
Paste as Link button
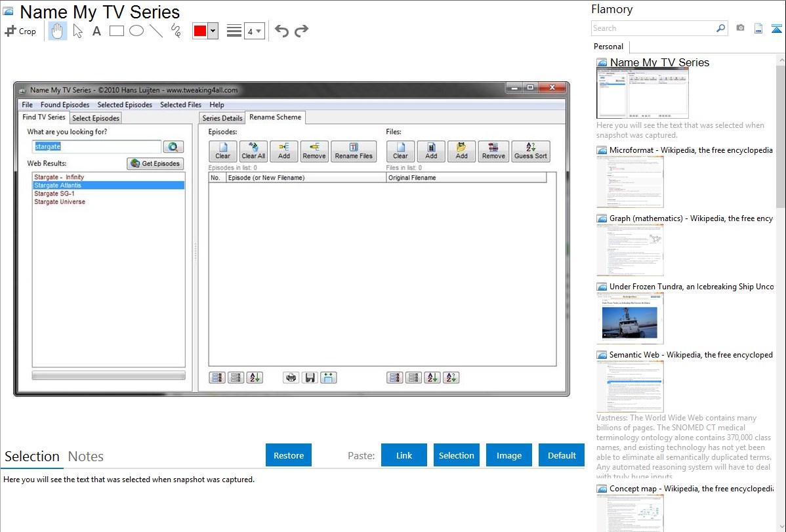point(404,455)
